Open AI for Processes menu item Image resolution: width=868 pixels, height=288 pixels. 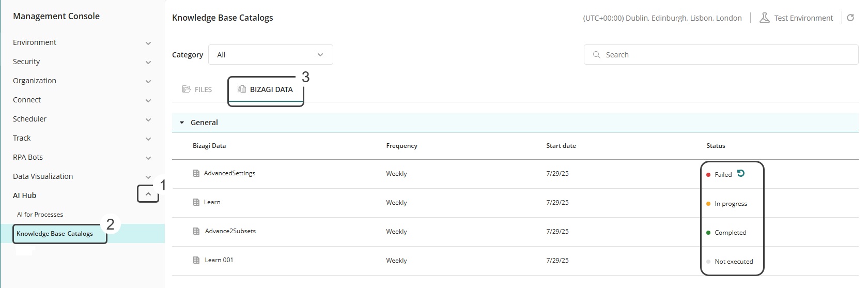40,215
